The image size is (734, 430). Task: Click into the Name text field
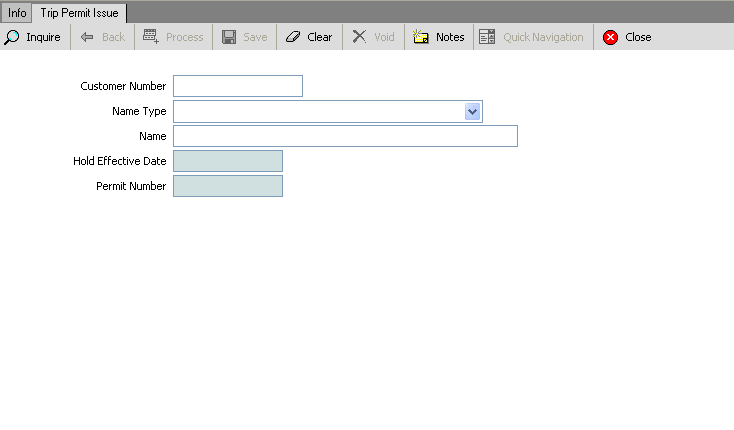(x=345, y=136)
